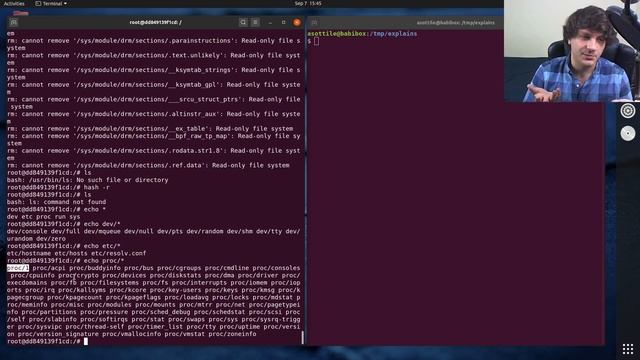640x360 pixels.
Task: Click asottile terminal title /tmp/explains
Action: (455, 23)
